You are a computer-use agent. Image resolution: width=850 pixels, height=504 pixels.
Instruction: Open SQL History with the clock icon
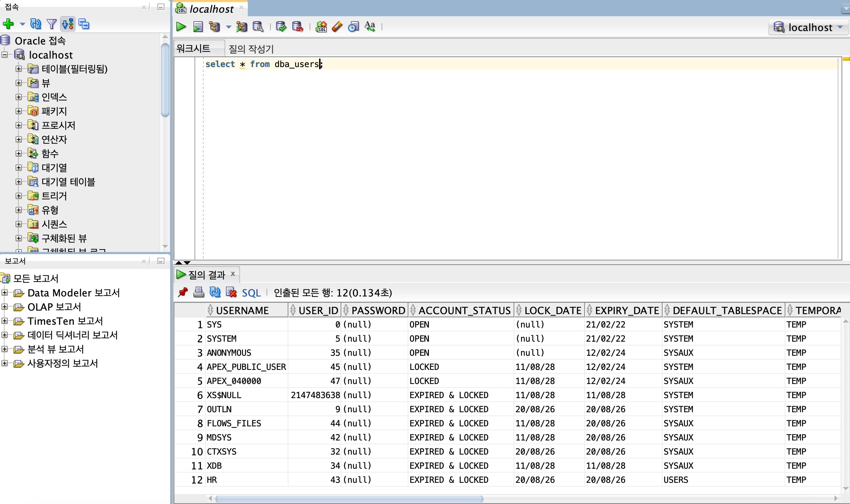coord(353,27)
